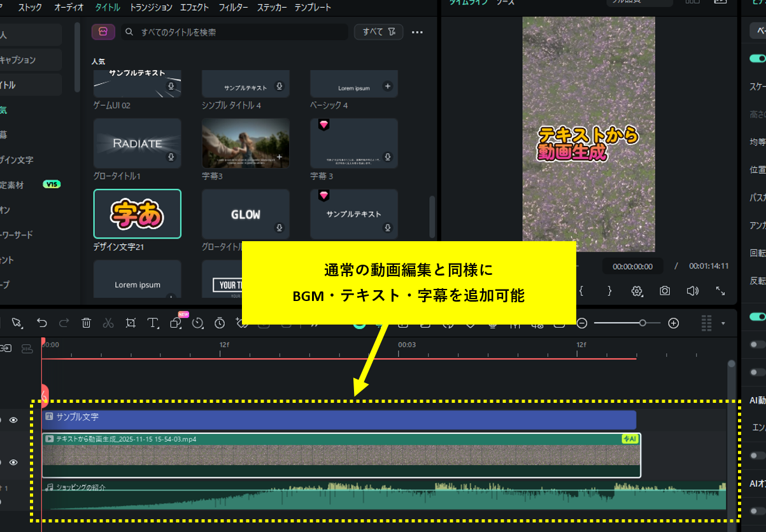This screenshot has width=766, height=532.
Task: Click the scissors Split tool
Action: (x=108, y=324)
